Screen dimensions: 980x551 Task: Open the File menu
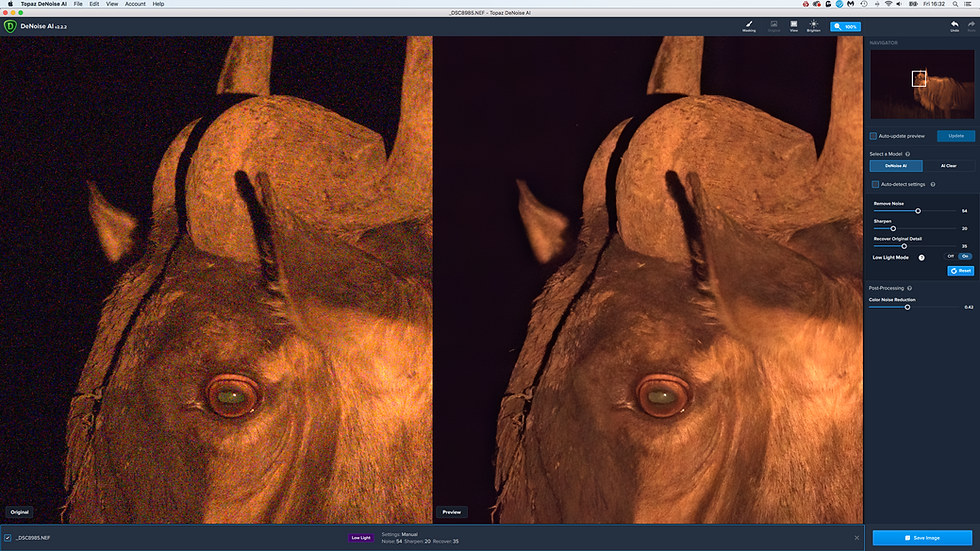[x=78, y=4]
